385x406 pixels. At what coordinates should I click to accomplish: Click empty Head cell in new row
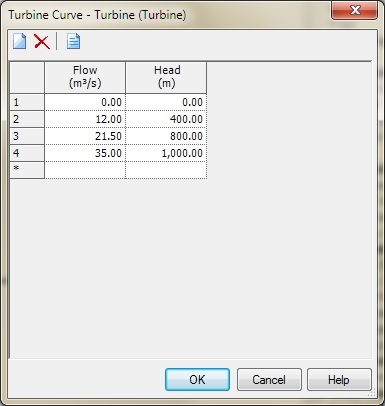point(166,170)
